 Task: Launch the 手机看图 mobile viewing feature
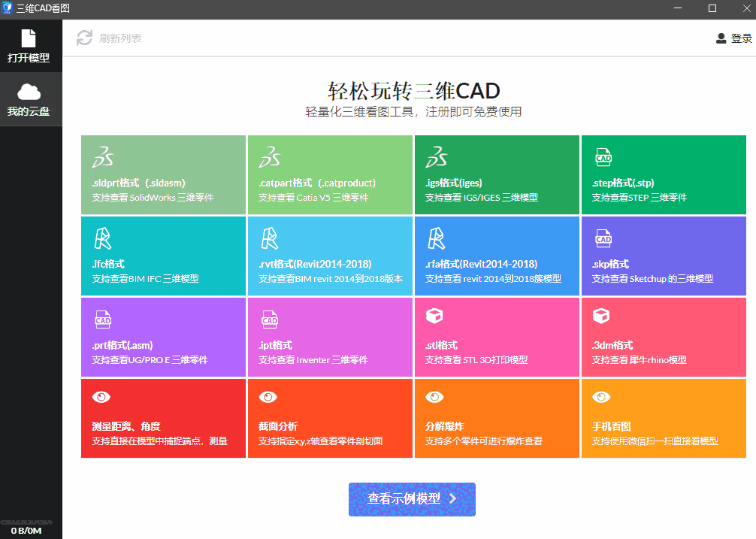click(664, 418)
